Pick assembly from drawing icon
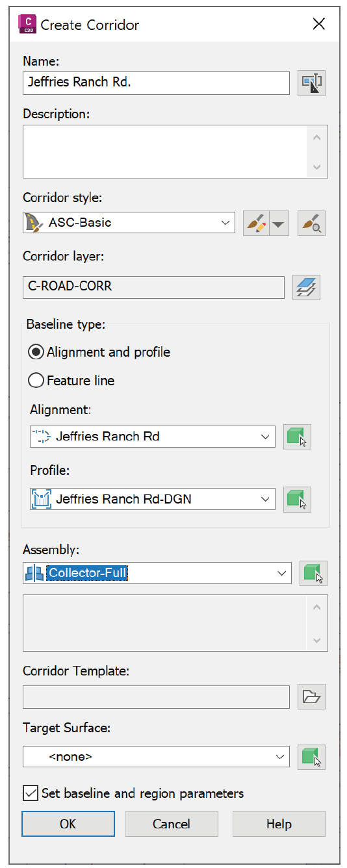The height and width of the screenshot is (868, 347). point(313,573)
